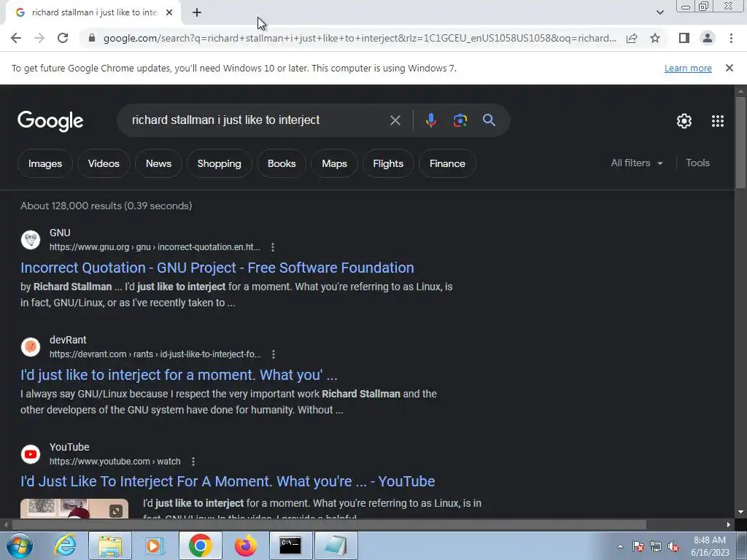Click the muted volume tray icon
Viewport: 747px width, 560px height.
(x=673, y=547)
